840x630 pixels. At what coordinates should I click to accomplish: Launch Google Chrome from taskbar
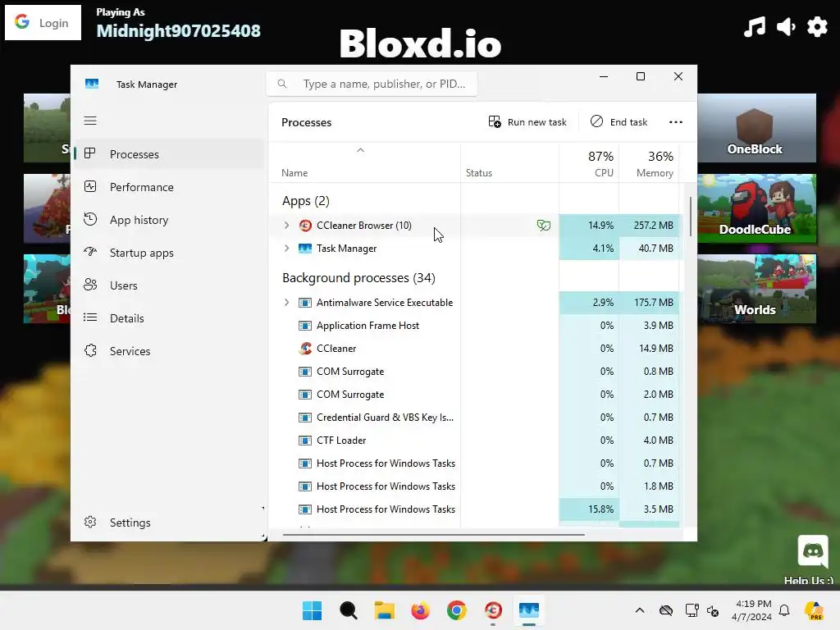point(456,610)
